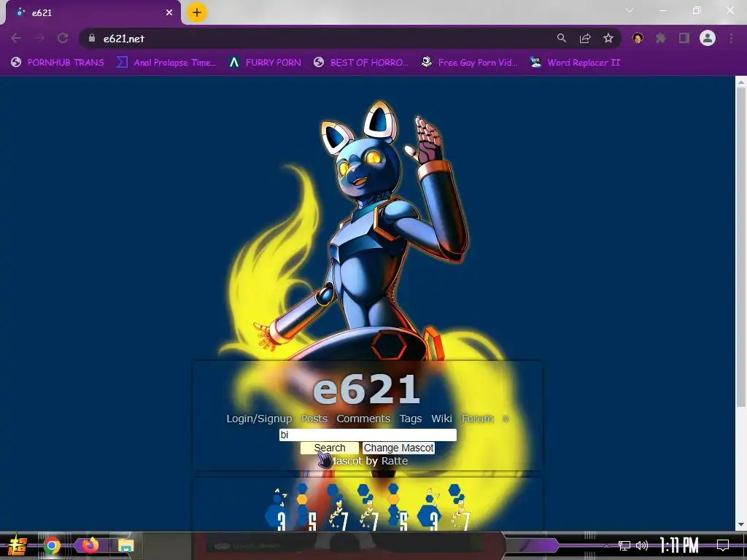The image size is (747, 560).
Task: Open the Extensions puzzle icon
Action: click(x=661, y=38)
